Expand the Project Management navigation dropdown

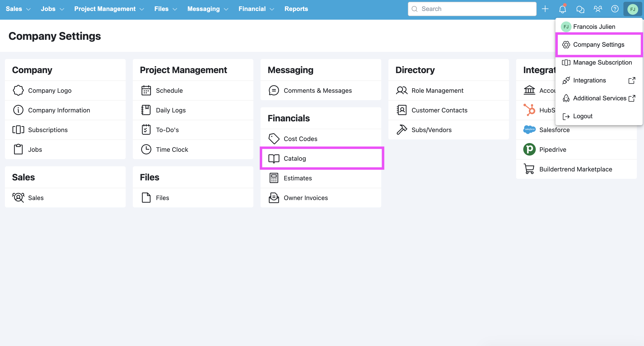point(109,9)
